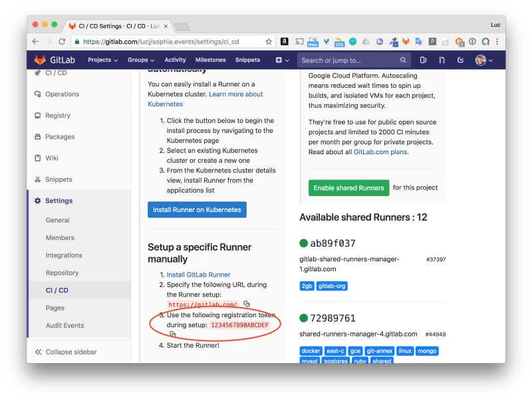Click the GitLab fox extension icon
Image resolution: width=532 pixels, height=401 pixels.
click(406, 41)
